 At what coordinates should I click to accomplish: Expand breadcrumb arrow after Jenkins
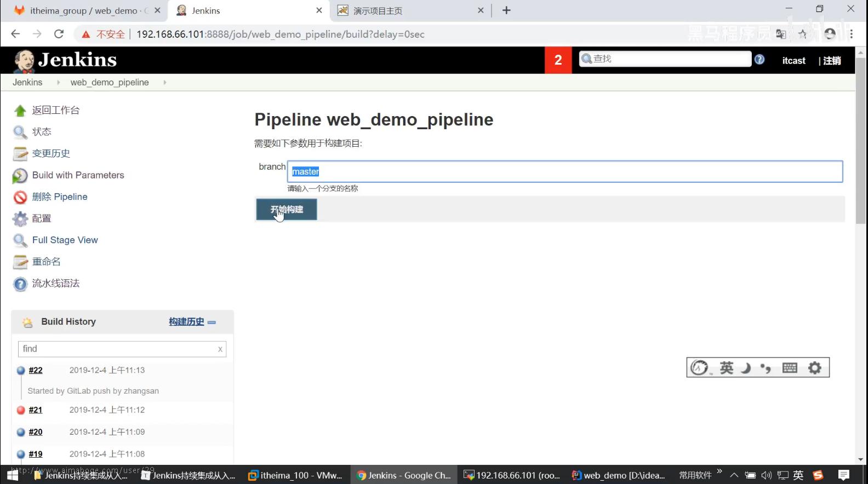click(x=58, y=83)
